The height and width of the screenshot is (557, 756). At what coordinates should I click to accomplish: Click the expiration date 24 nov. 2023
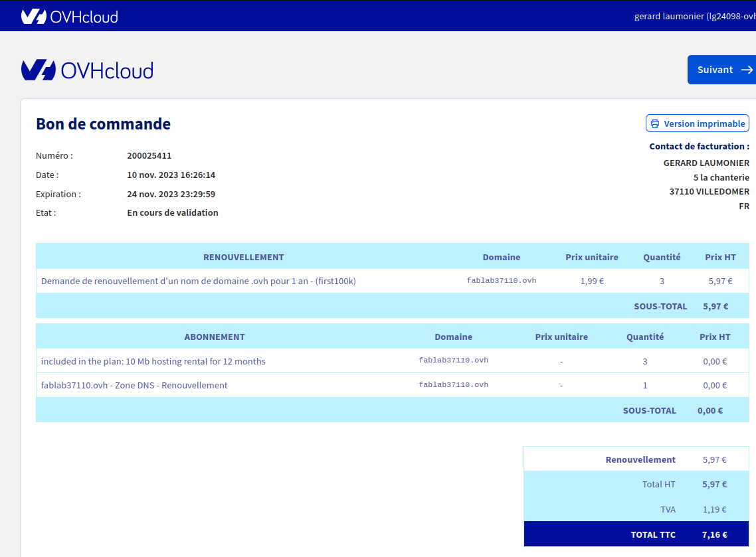(x=171, y=195)
